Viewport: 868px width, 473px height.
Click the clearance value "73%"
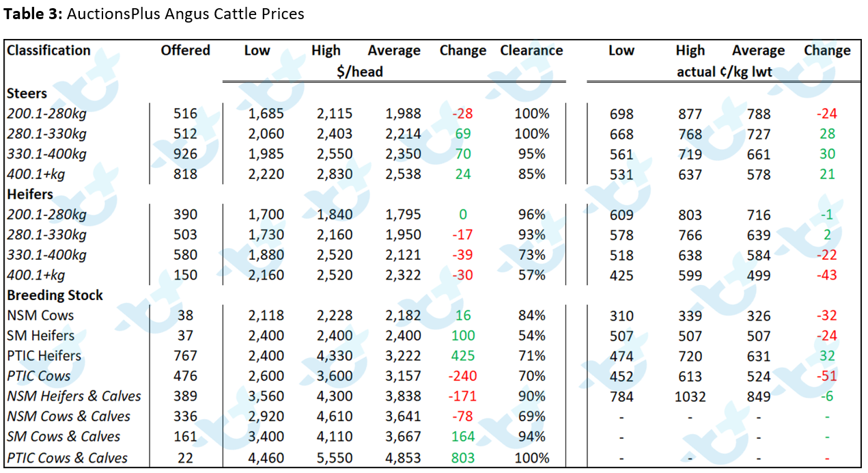531,256
